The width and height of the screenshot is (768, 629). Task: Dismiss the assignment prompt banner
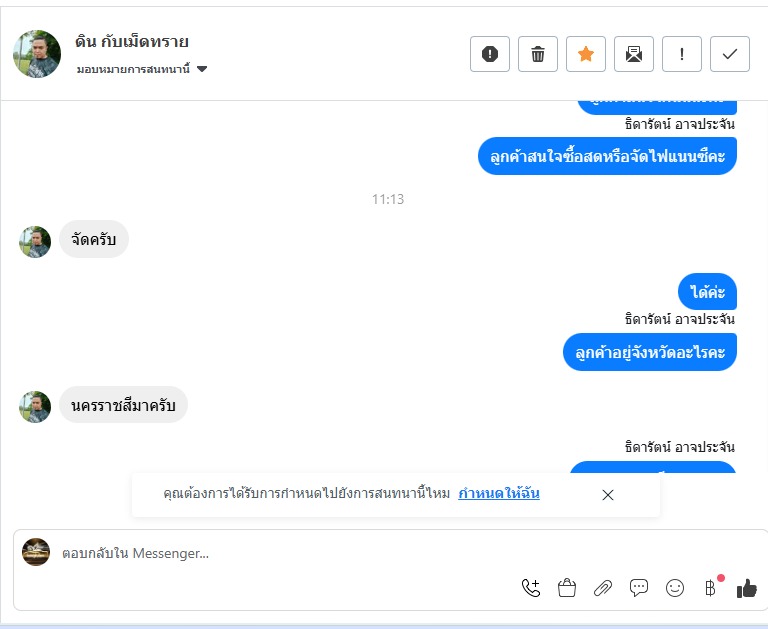(x=608, y=495)
